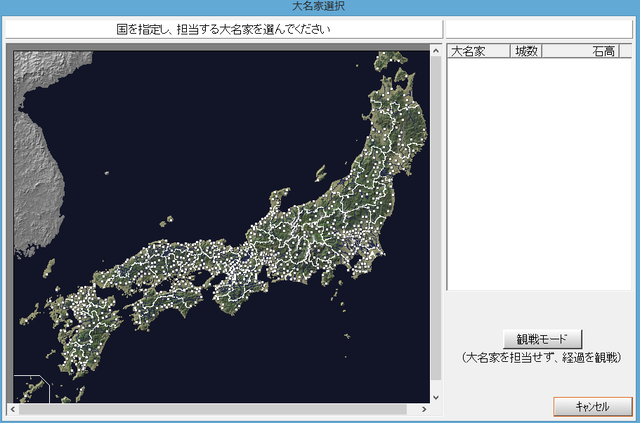Select the Kii Peninsula on the map
640x423 pixels.
pos(237,294)
